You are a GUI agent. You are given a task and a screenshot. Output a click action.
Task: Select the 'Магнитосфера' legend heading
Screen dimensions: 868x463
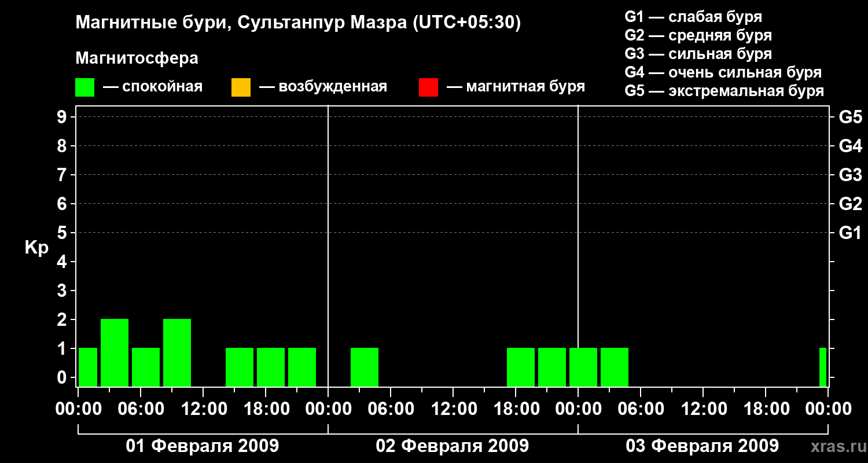tap(137, 58)
